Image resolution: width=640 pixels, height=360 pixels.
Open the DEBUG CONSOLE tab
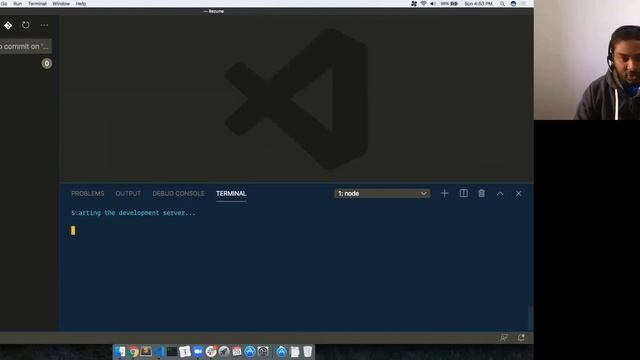[178, 193]
